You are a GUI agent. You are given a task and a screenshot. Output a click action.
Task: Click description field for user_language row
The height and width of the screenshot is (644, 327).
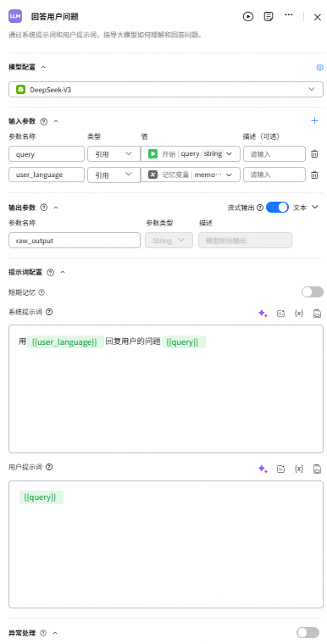[274, 175]
